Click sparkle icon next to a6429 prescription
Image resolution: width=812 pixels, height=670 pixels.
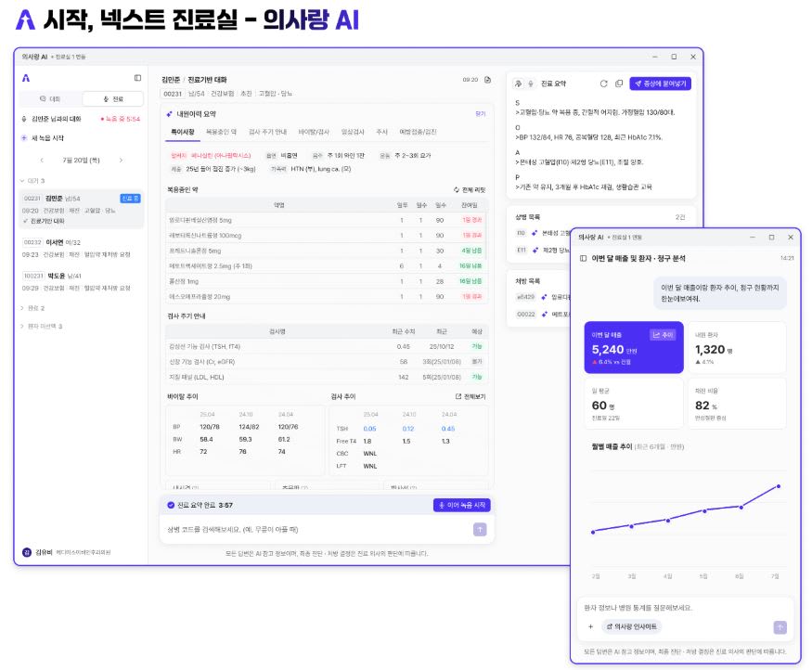544,297
